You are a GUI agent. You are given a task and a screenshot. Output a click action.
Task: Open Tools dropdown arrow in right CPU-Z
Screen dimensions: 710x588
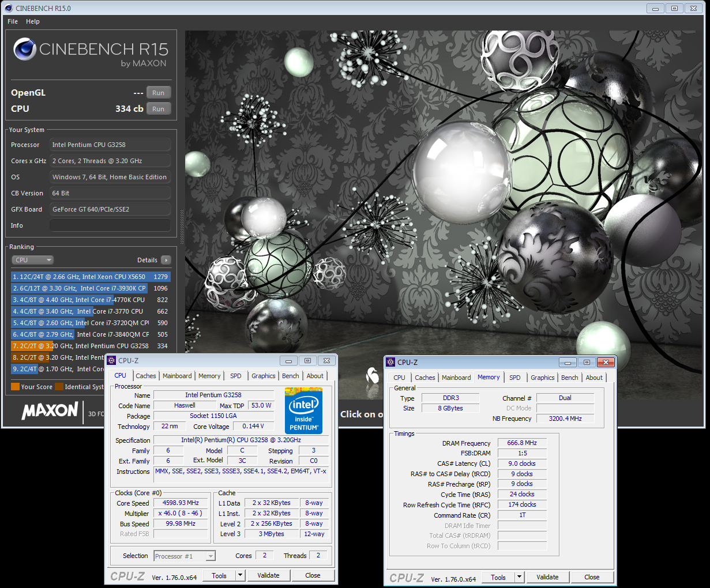520,577
